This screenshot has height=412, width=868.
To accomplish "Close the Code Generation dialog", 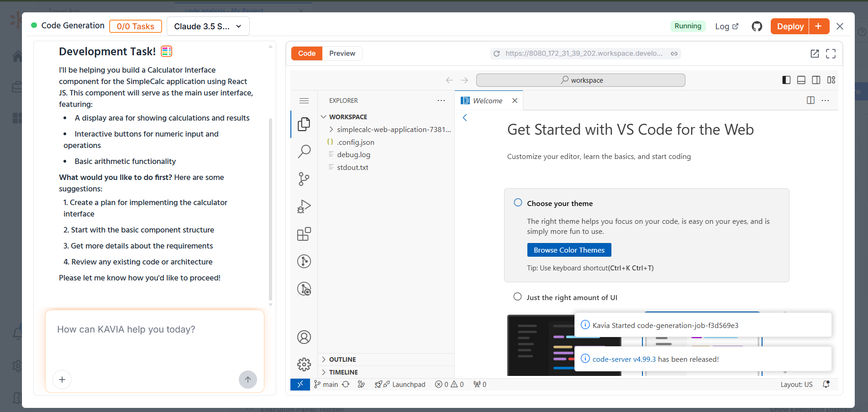I will 840,26.
